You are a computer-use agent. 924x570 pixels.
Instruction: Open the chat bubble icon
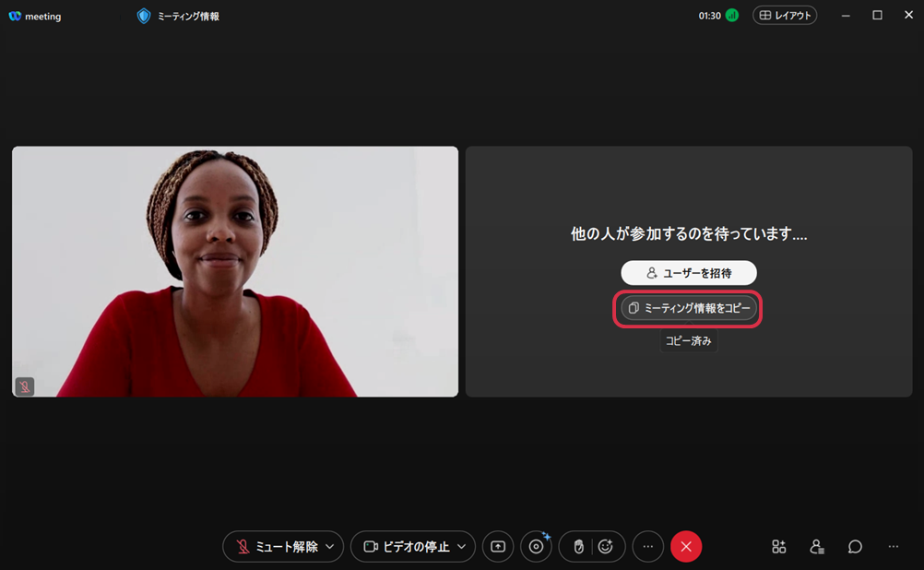coord(855,547)
